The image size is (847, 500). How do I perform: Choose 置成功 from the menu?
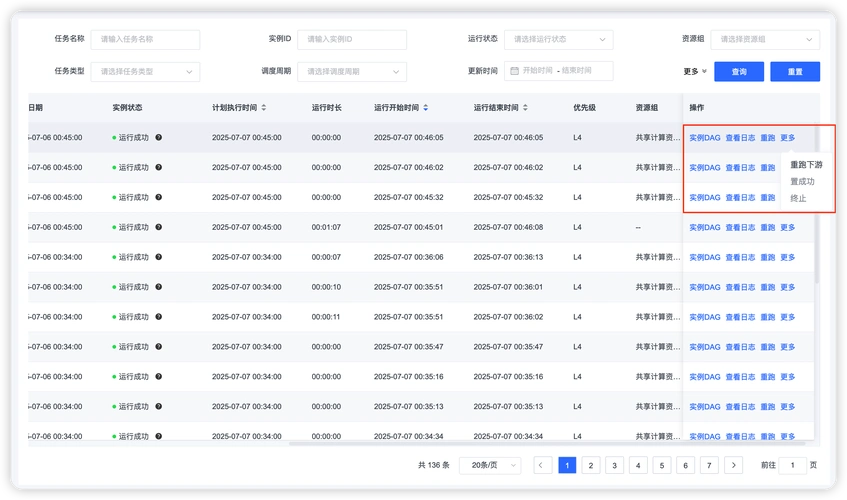[802, 181]
